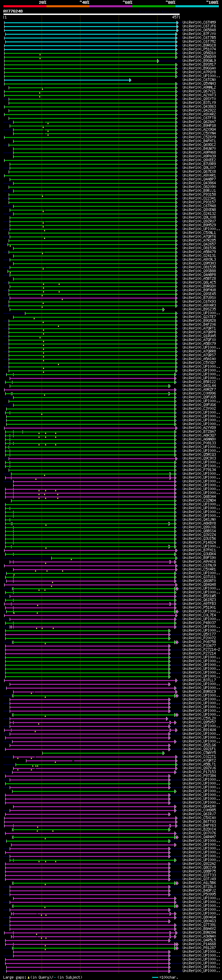Select the UniRef100_P79134 label

(199, 470)
